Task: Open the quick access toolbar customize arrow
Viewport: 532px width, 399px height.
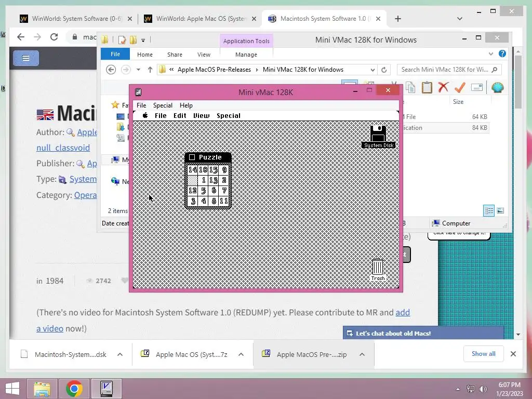Action: point(143,41)
